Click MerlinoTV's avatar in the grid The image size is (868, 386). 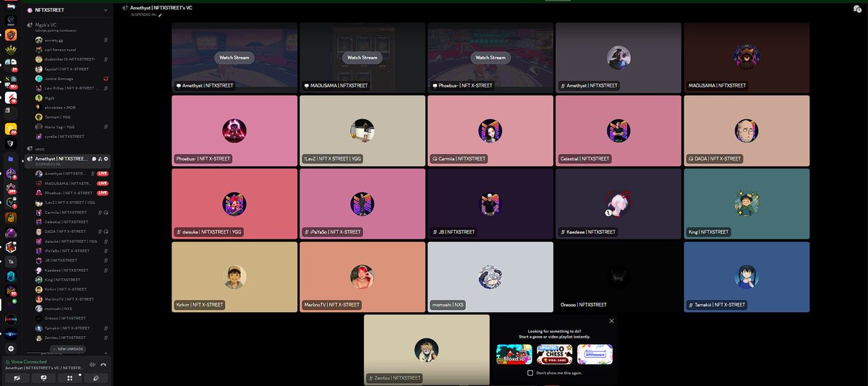362,277
